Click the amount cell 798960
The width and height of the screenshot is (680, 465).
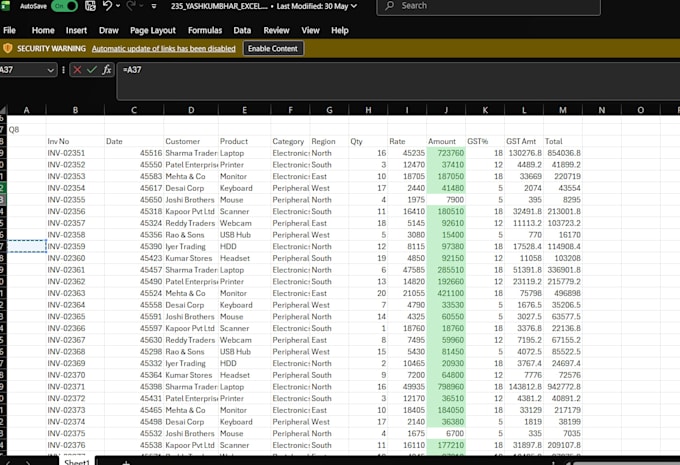pos(446,387)
